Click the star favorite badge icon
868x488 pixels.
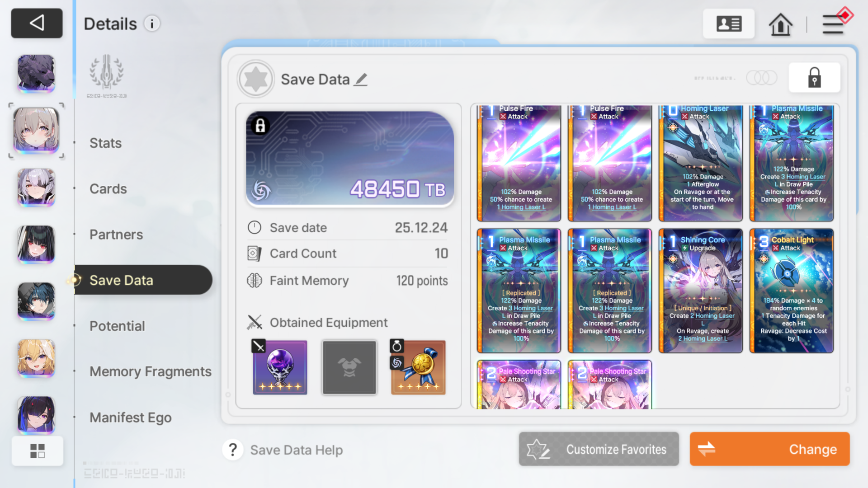256,79
